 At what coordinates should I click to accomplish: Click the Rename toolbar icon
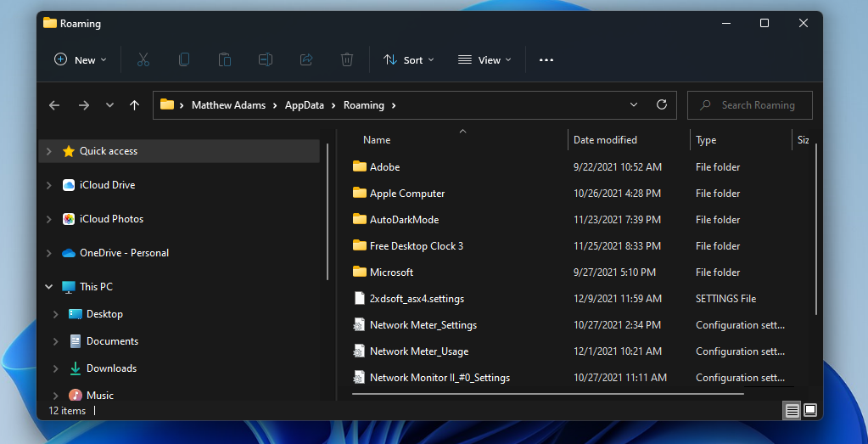[x=266, y=59]
